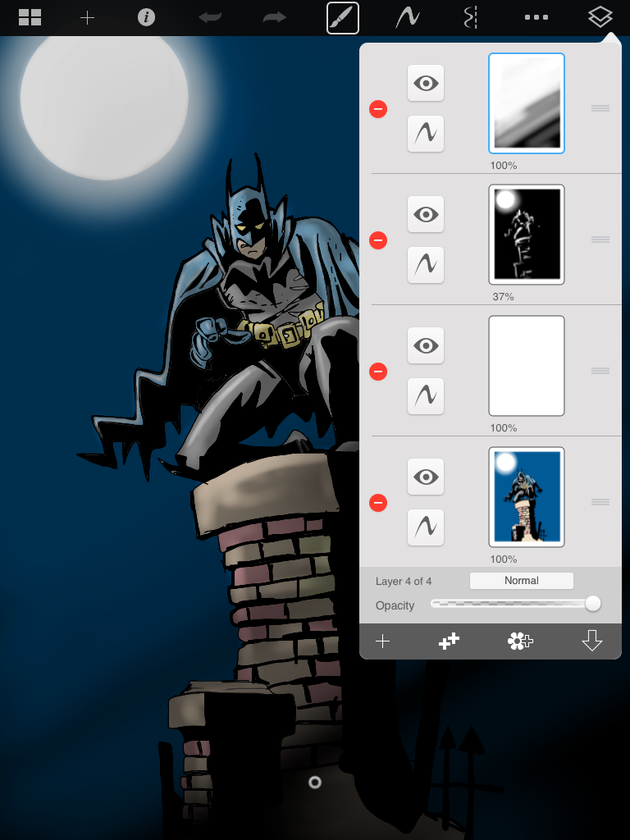Viewport: 630px width, 840px height.
Task: Hide the blank white layer
Action: 426,345
